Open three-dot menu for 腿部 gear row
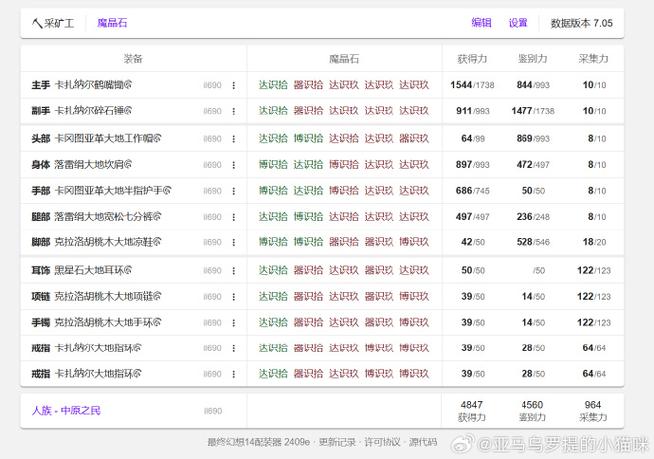The image size is (654, 459). click(234, 217)
